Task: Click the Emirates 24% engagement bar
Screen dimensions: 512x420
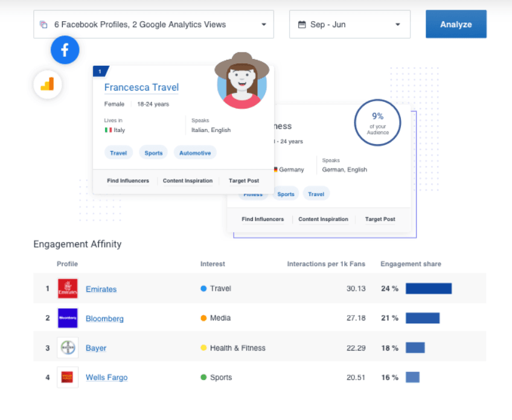Action: pyautogui.click(x=429, y=288)
